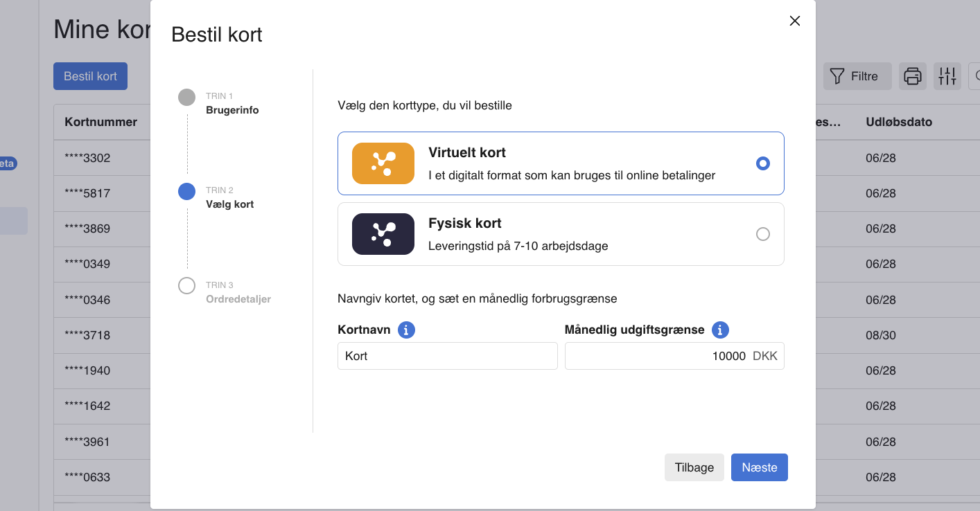Click the Udløbsdato column header
The width and height of the screenshot is (980, 511).
(898, 122)
